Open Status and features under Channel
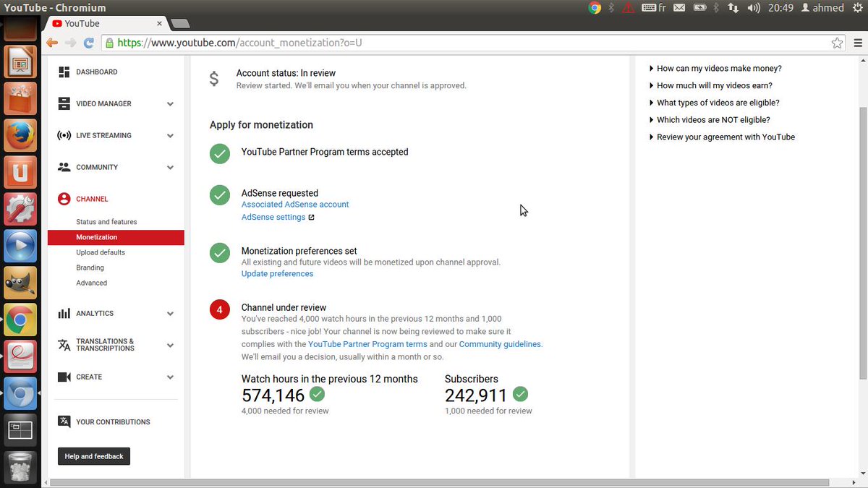868x488 pixels. tap(106, 222)
